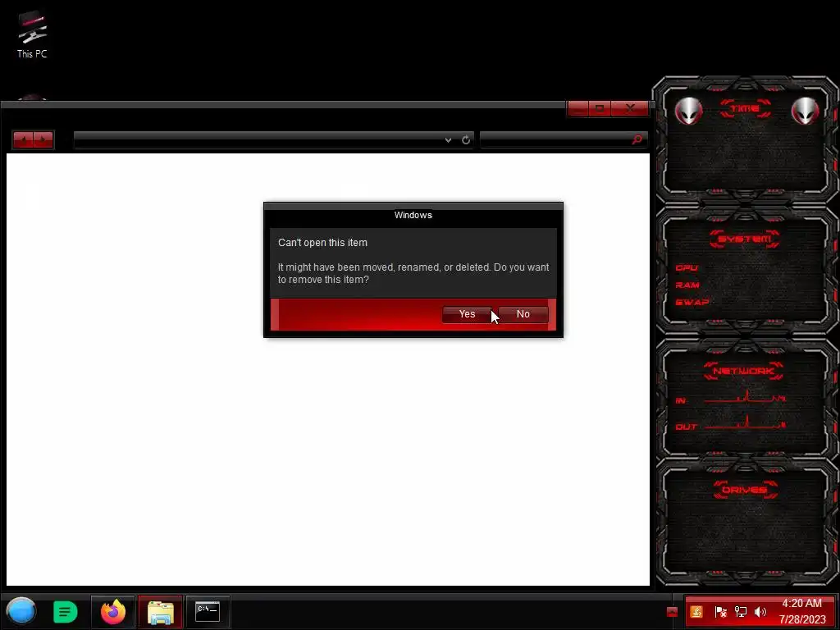
Task: Open the volume control speaker icon
Action: pos(760,612)
